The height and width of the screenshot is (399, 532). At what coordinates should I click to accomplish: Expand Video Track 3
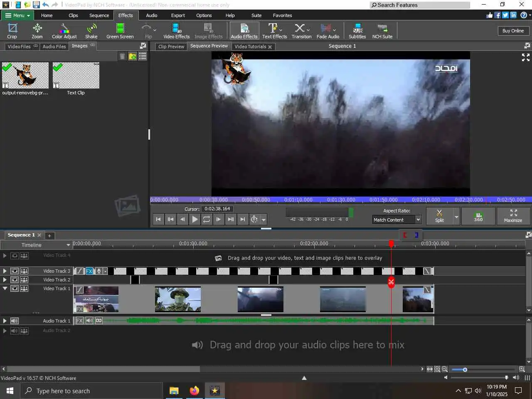click(x=5, y=271)
